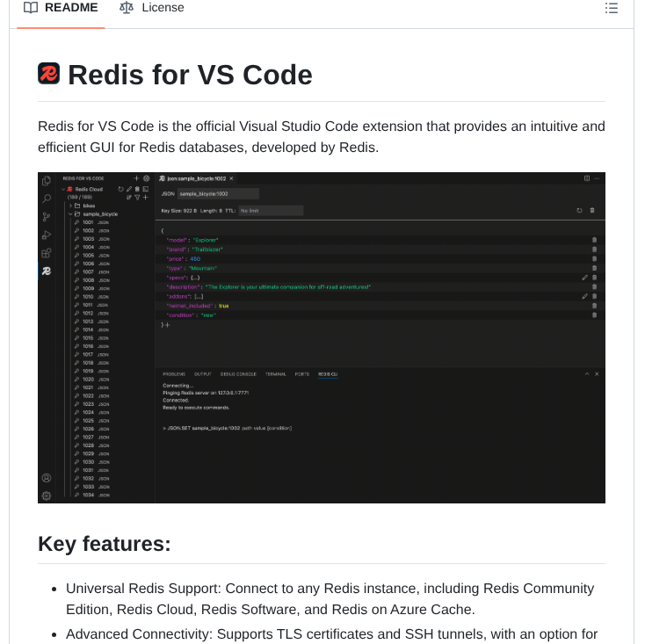The width and height of the screenshot is (645, 644).
Task: Select key 1002 JSON in the tree
Action: click(91, 231)
